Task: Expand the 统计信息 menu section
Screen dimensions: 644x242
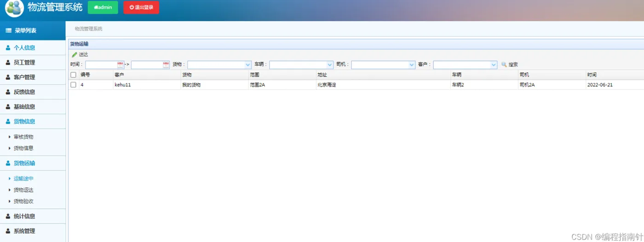Action: (x=33, y=216)
